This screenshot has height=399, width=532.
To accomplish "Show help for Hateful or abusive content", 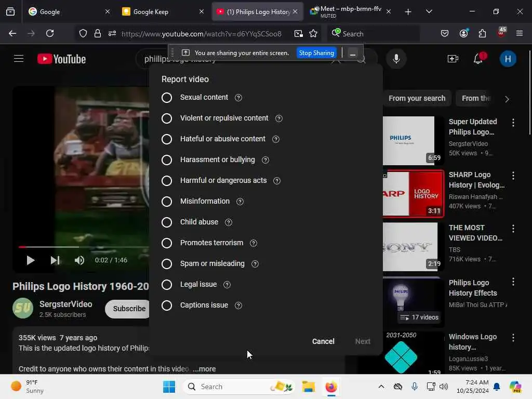I will pyautogui.click(x=276, y=139).
